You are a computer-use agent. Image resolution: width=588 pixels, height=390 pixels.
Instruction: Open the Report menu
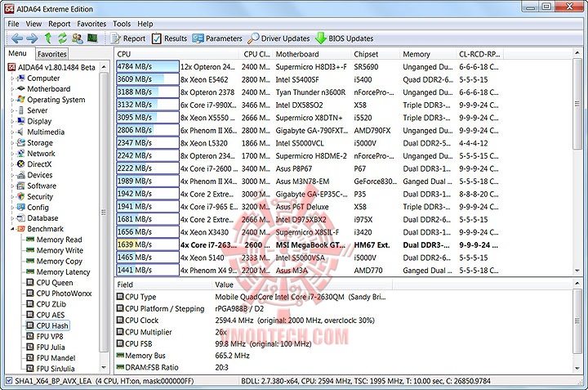point(60,24)
